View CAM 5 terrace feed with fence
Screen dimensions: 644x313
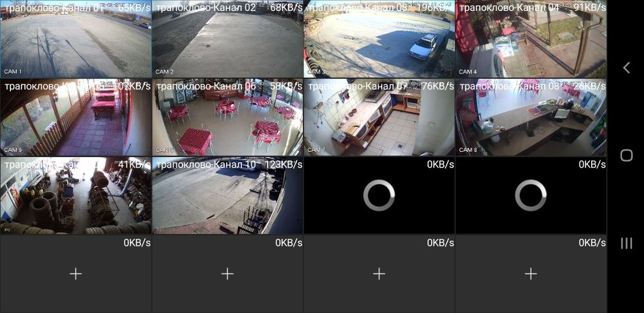pos(75,117)
